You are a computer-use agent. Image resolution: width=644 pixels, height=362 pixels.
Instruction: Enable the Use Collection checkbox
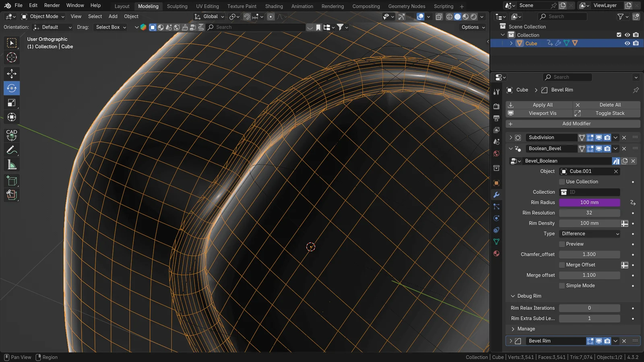pyautogui.click(x=562, y=181)
